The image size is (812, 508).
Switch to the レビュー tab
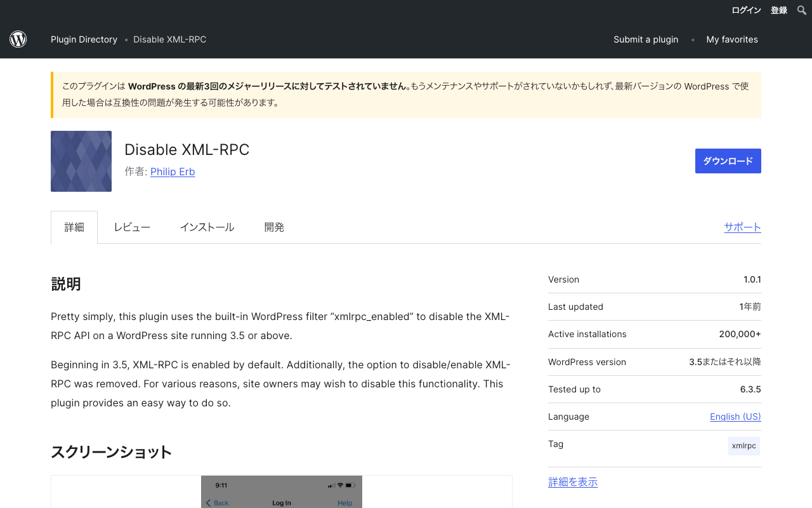pyautogui.click(x=132, y=227)
